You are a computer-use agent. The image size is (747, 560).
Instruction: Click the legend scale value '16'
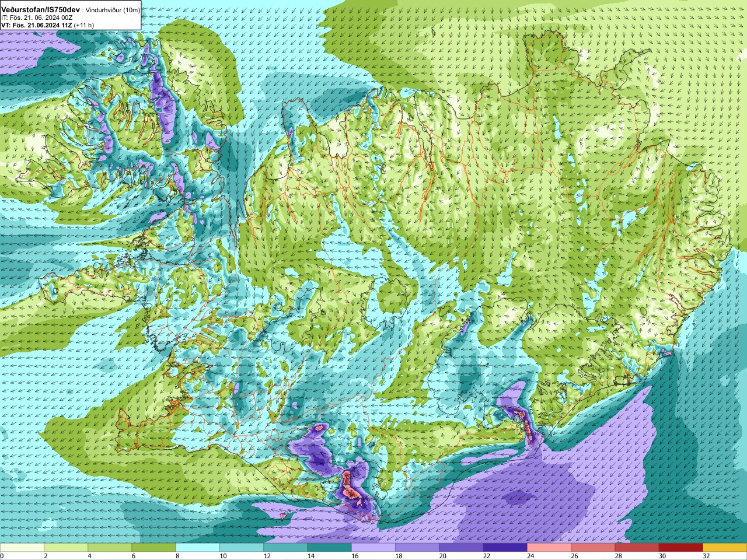click(x=355, y=556)
